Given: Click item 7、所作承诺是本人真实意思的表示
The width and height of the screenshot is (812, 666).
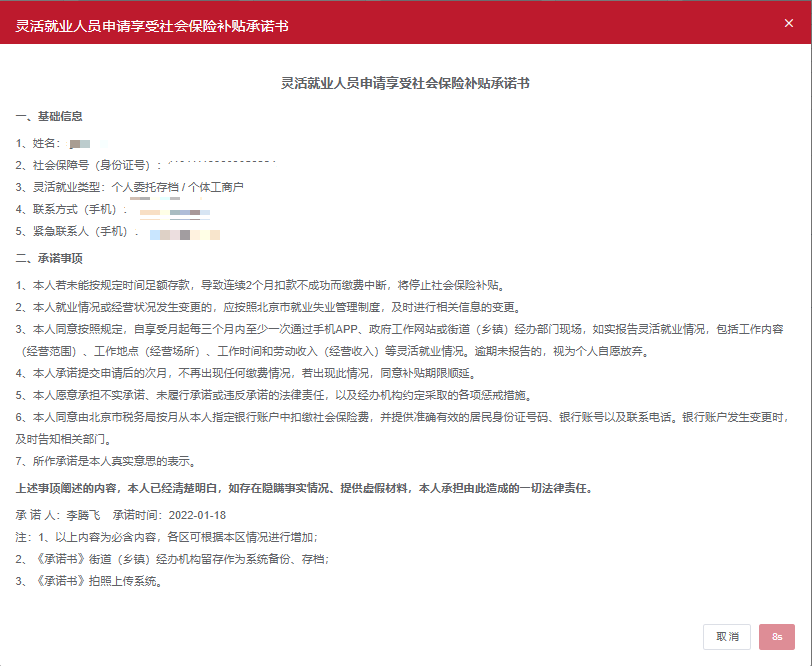Looking at the screenshot, I should (106, 461).
